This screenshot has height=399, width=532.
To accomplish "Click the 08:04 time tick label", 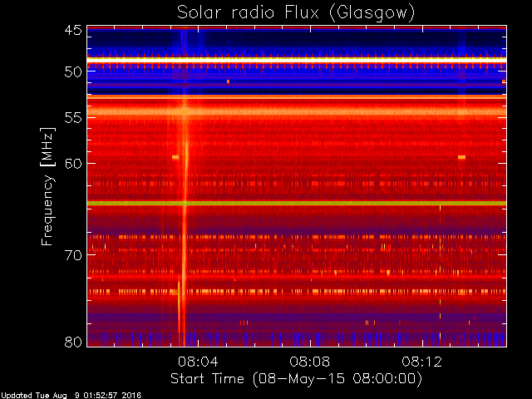I will pyautogui.click(x=198, y=362).
